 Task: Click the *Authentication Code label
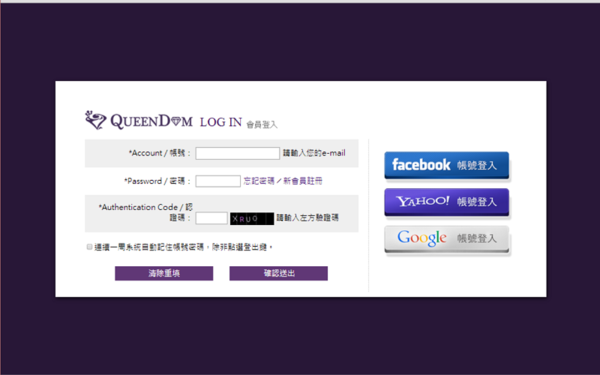click(145, 212)
